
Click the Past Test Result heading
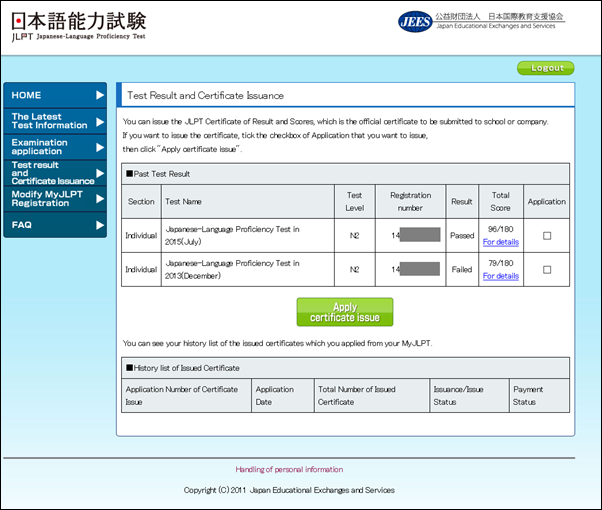[x=158, y=174]
